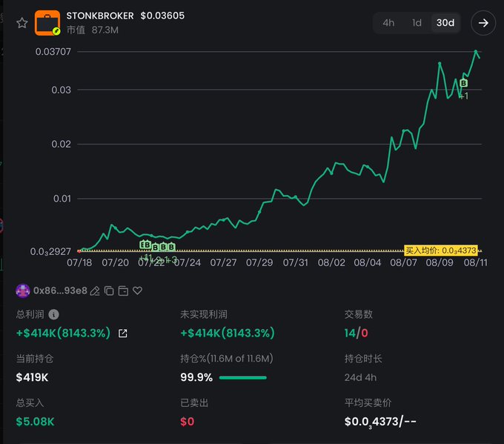Edit the wallet nickname pencil icon
The image size is (504, 444).
95,291
